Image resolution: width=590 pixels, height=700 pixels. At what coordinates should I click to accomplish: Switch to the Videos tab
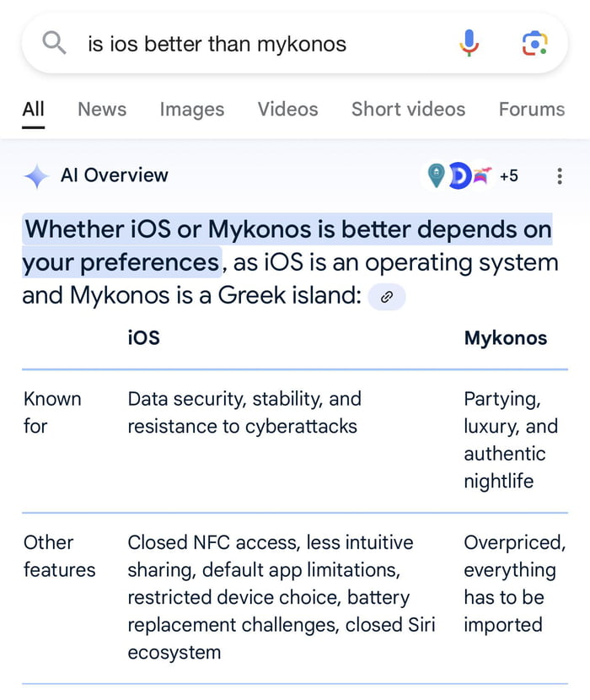click(288, 110)
